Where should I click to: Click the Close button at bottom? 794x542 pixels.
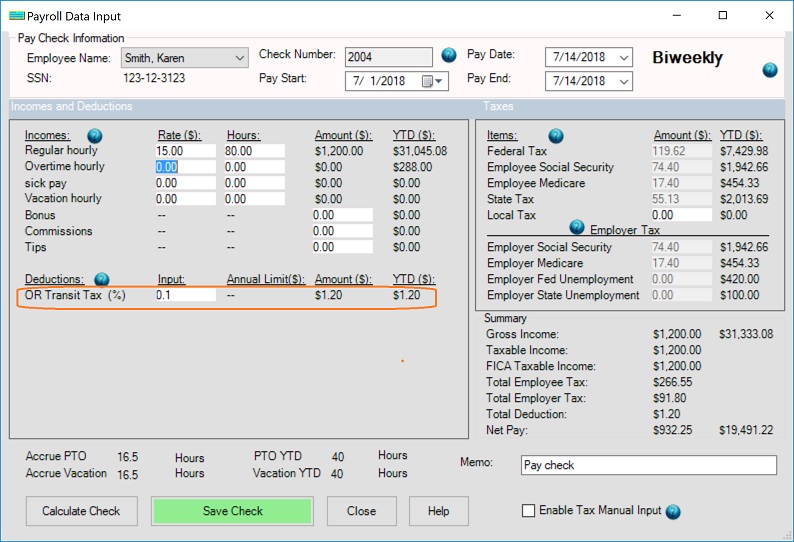coord(361,511)
